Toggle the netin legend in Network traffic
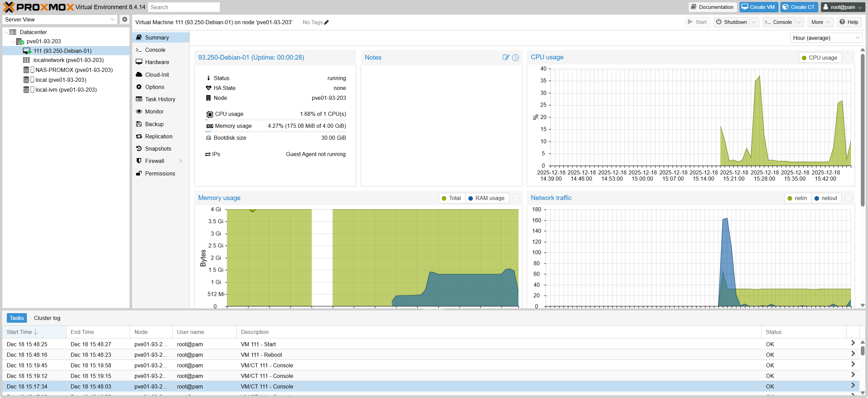Screen dimensions: 868x398 797,198
